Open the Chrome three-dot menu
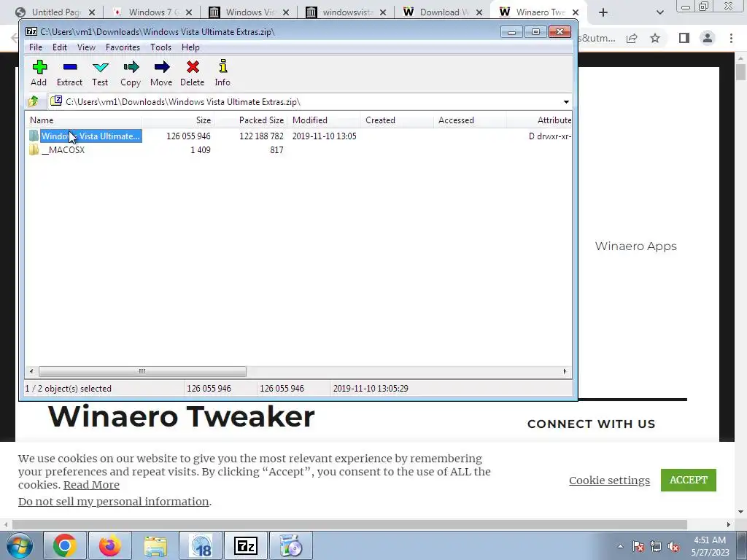The height and width of the screenshot is (560, 747). click(x=731, y=38)
